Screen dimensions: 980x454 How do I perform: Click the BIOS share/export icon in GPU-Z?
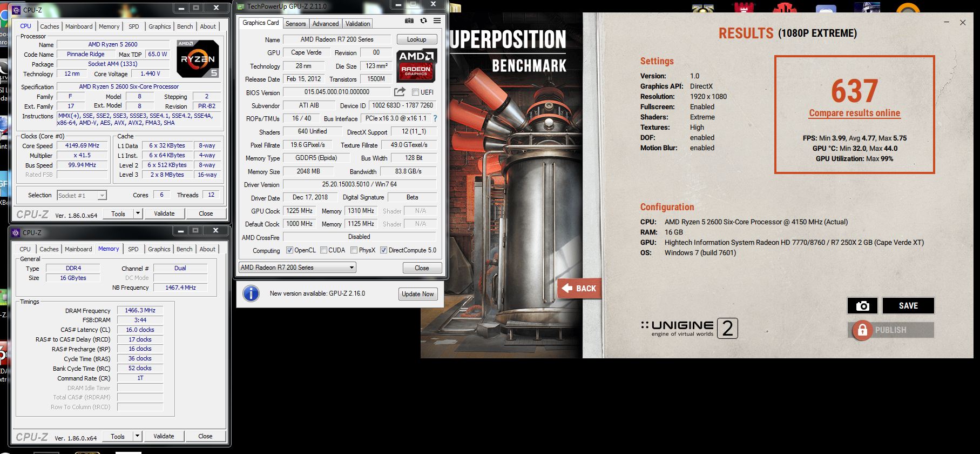400,92
